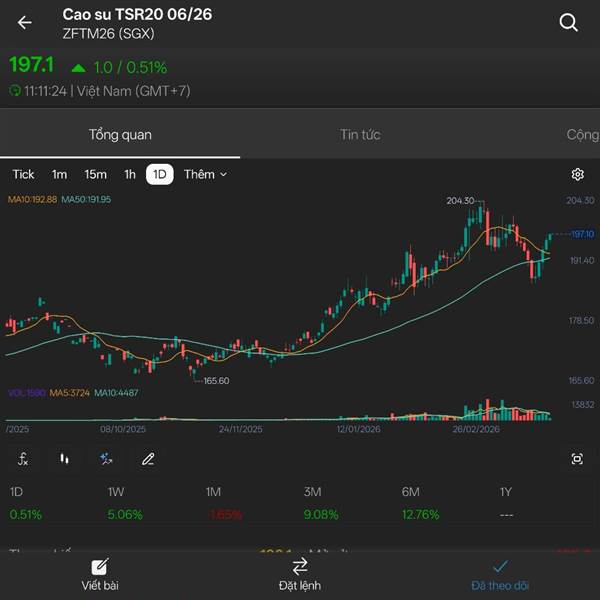Open the search magnifier icon
The width and height of the screenshot is (600, 600).
click(x=568, y=23)
